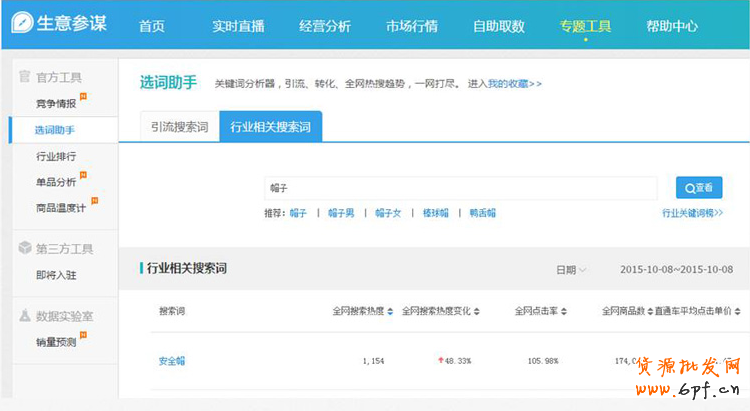Image resolution: width=750 pixels, height=411 pixels.
Task: Sort by 全网点击率 column arrows
Action: pyautogui.click(x=562, y=312)
